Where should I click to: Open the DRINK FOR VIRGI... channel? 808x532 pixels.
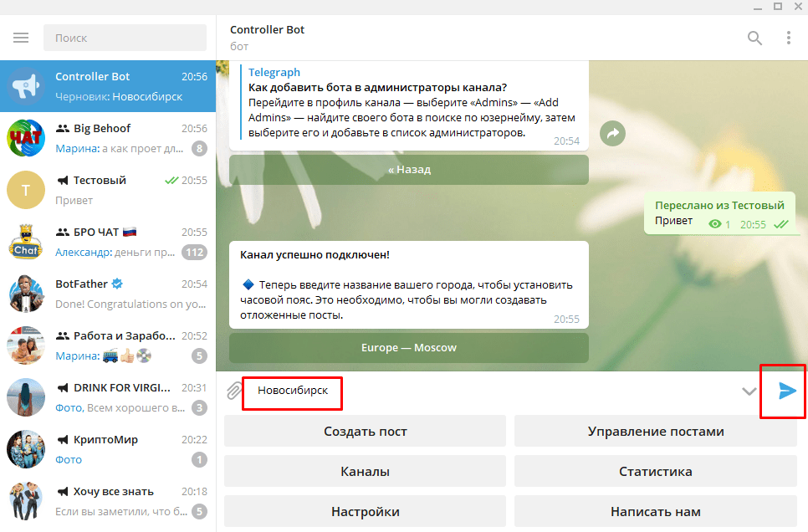(108, 397)
